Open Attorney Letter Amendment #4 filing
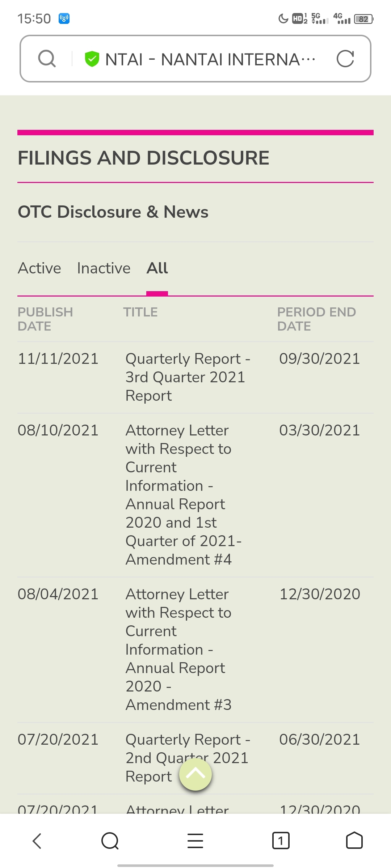This screenshot has width=391, height=868. pyautogui.click(x=184, y=495)
